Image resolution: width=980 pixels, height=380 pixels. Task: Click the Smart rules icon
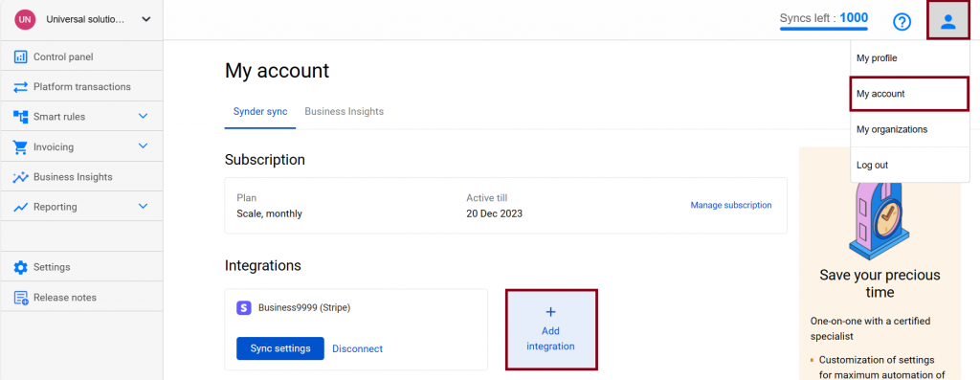pos(21,117)
